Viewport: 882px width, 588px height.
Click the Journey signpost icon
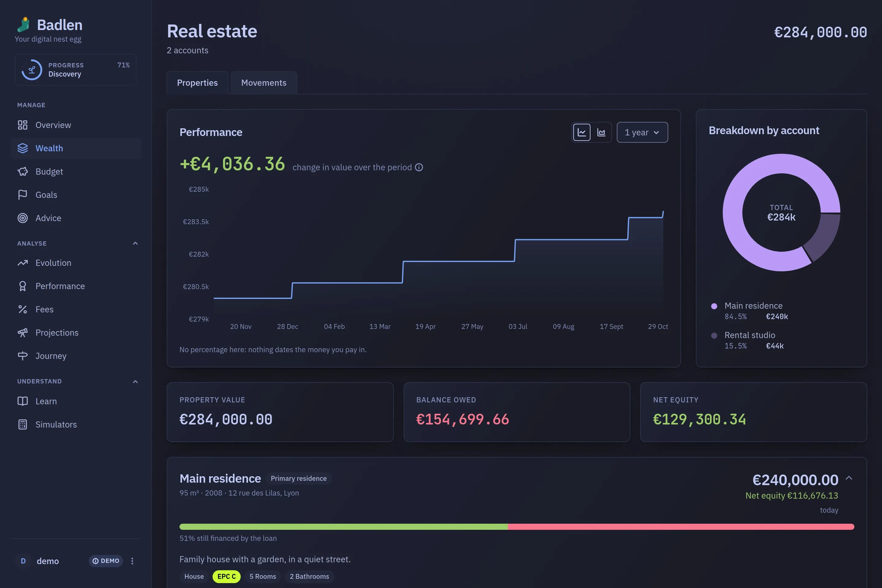tap(22, 356)
